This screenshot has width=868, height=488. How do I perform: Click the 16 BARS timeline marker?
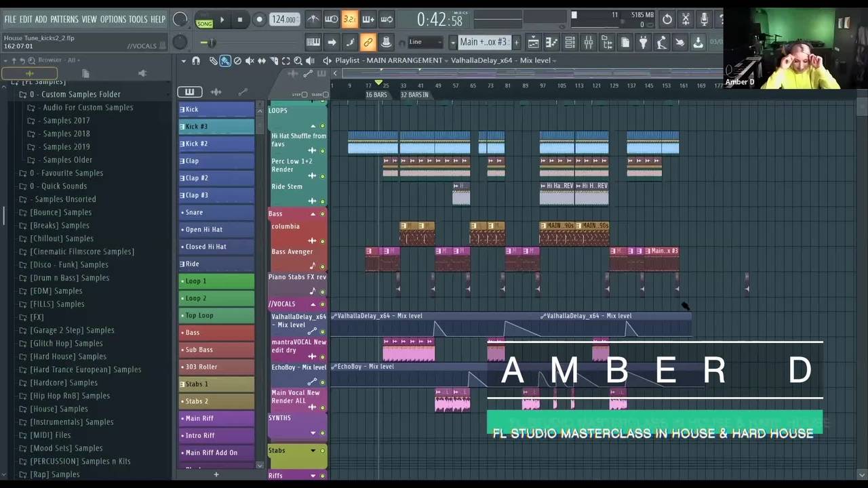click(x=376, y=95)
